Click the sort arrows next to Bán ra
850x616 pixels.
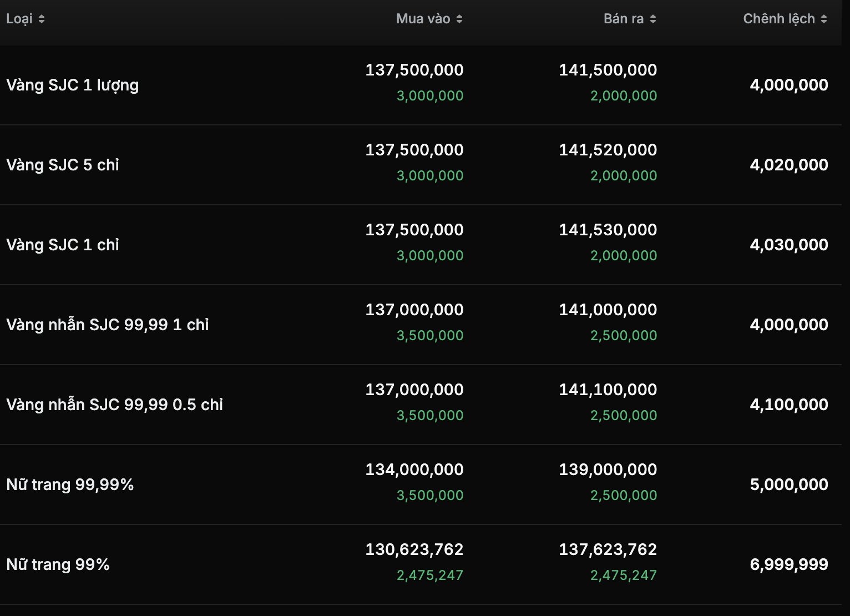point(653,19)
